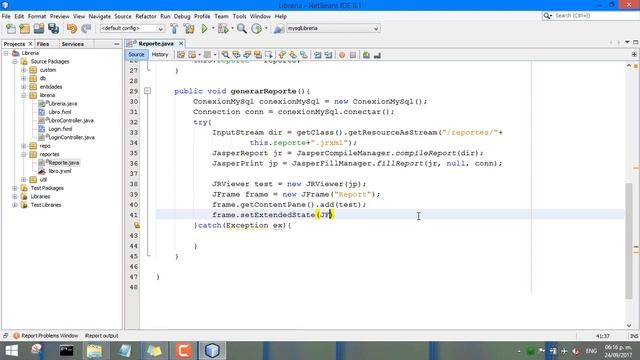Click the Uncomment icon at toolbar end
Screen dimensions: 640x360
coord(377,55)
